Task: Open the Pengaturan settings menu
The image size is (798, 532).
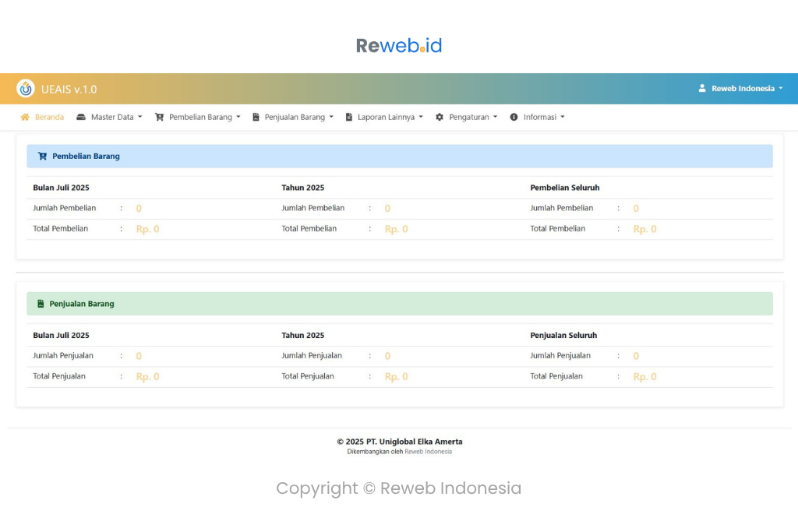Action: tap(469, 118)
